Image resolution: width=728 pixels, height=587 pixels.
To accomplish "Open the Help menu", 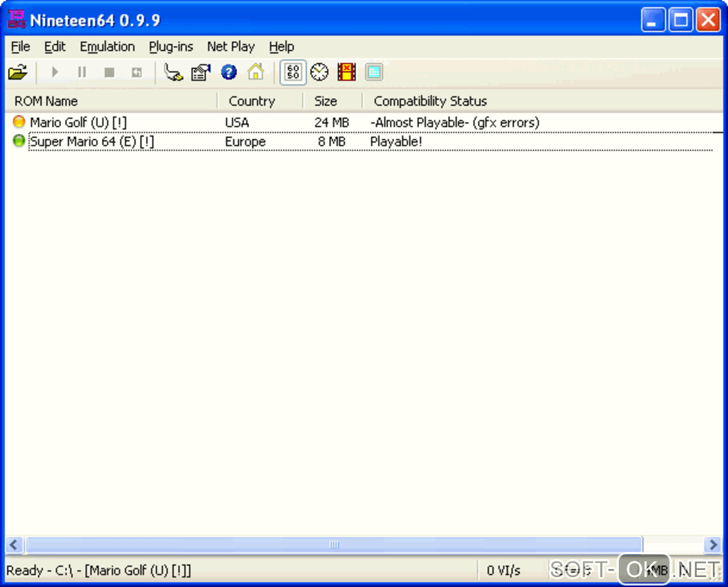I will 281,47.
